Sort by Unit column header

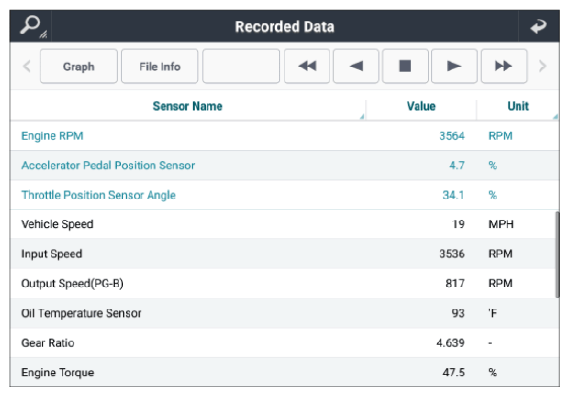click(x=518, y=106)
